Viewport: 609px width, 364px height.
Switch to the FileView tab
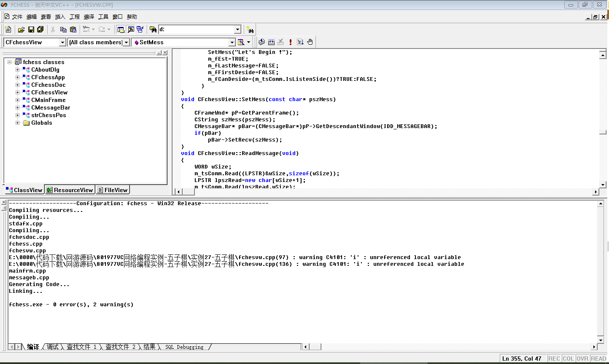point(112,190)
